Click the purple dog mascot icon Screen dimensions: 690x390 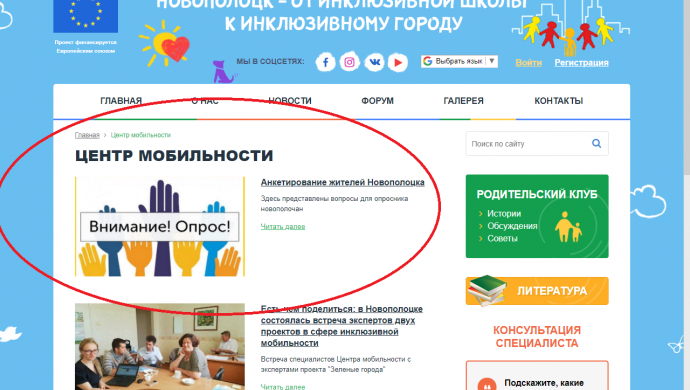224,72
